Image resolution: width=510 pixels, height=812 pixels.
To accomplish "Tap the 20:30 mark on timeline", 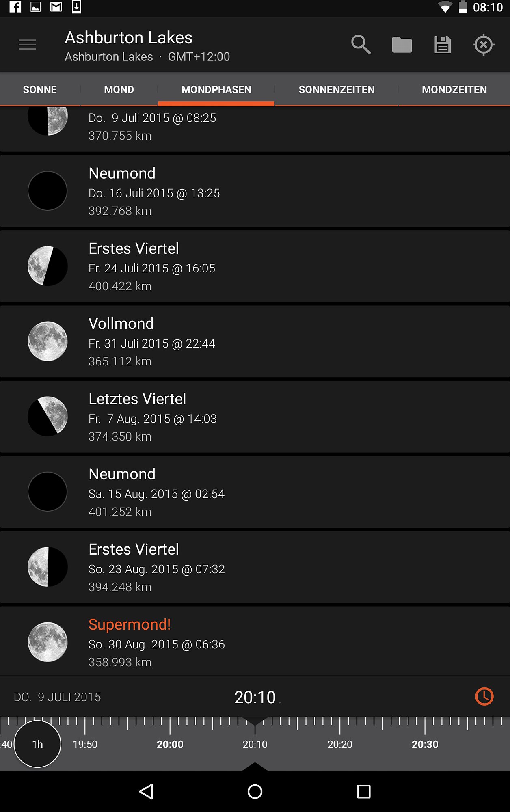I will tap(425, 744).
